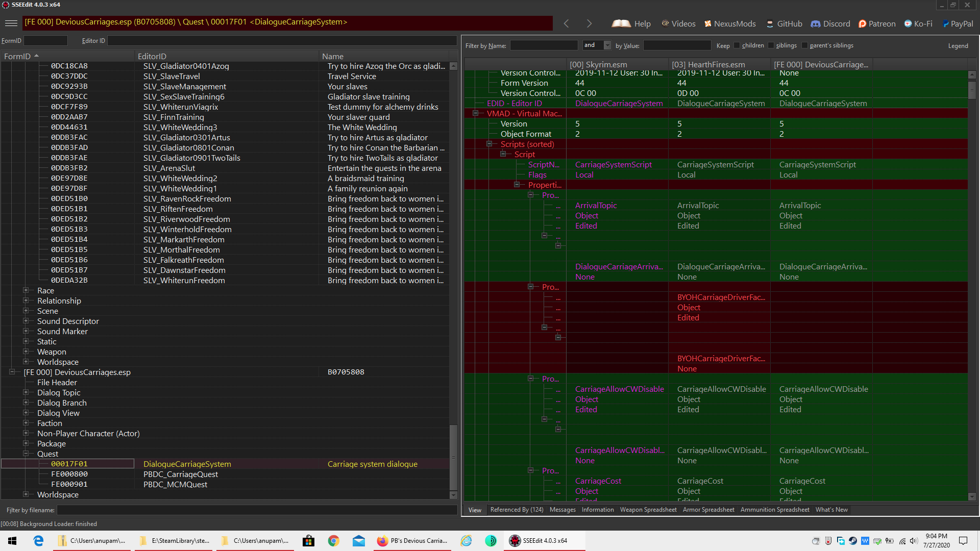980x551 pixels.
Task: Click the [03] HearthFires.esm column header
Action: [719, 64]
